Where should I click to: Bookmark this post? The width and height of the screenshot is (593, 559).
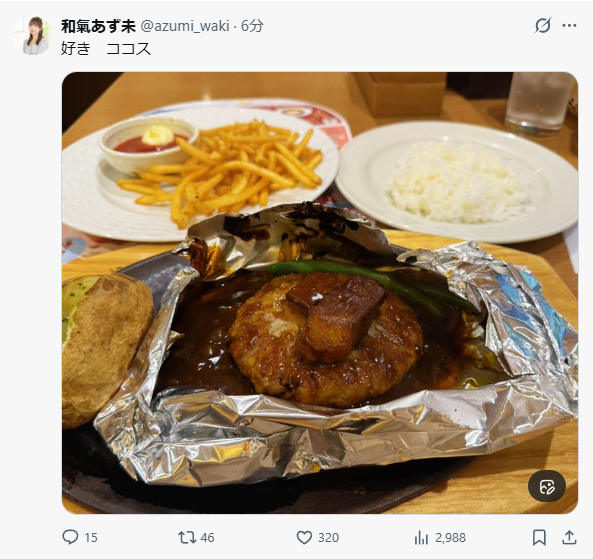(x=539, y=537)
